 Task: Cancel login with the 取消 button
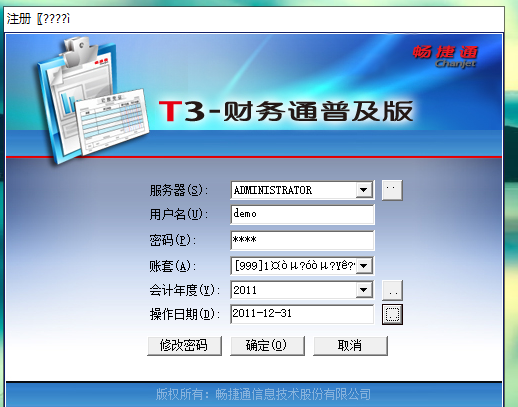pyautogui.click(x=350, y=346)
